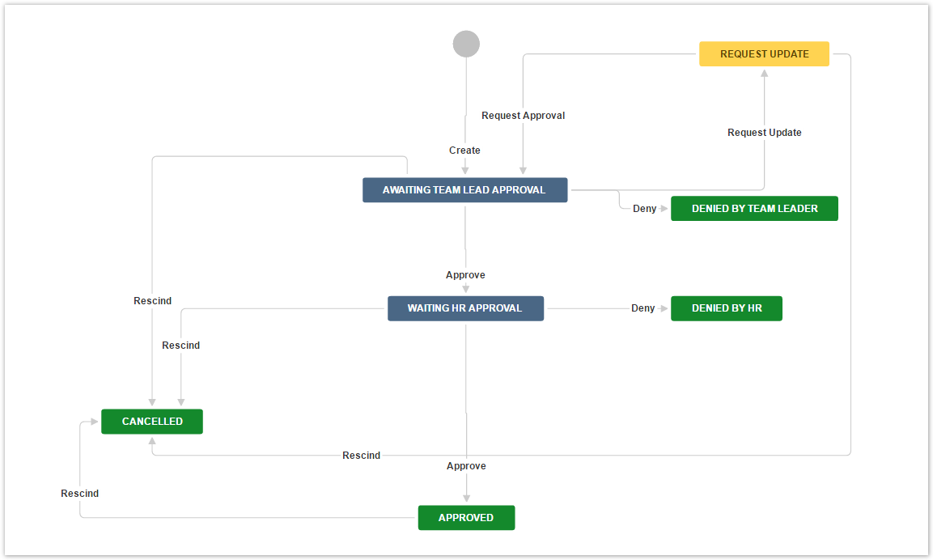The width and height of the screenshot is (933, 560).
Task: Click the Request Approval transition label
Action: (x=523, y=116)
